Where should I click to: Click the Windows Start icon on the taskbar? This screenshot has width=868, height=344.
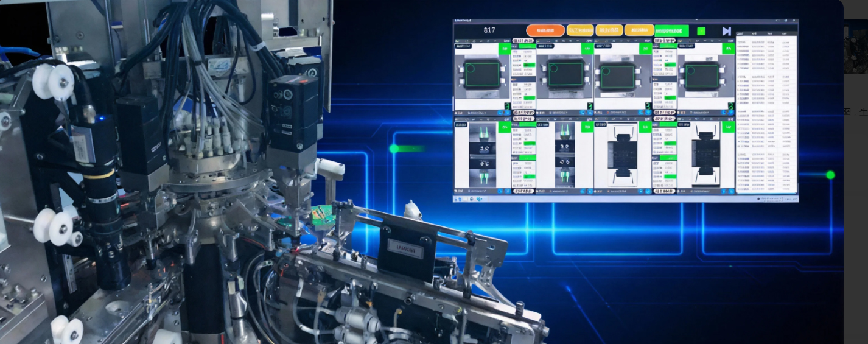click(457, 198)
